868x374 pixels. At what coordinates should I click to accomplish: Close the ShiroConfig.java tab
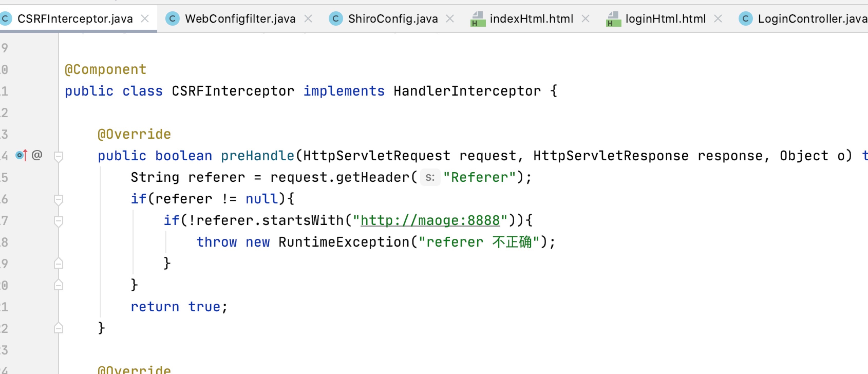(450, 18)
